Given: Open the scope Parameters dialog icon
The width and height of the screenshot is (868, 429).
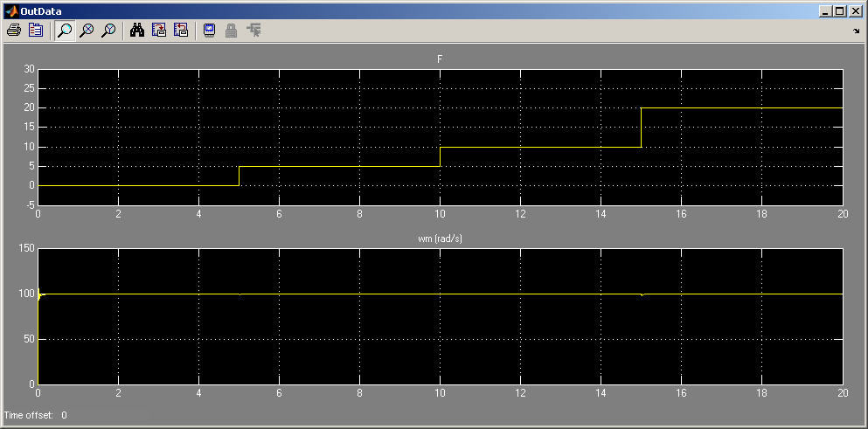Looking at the screenshot, I should 36,31.
